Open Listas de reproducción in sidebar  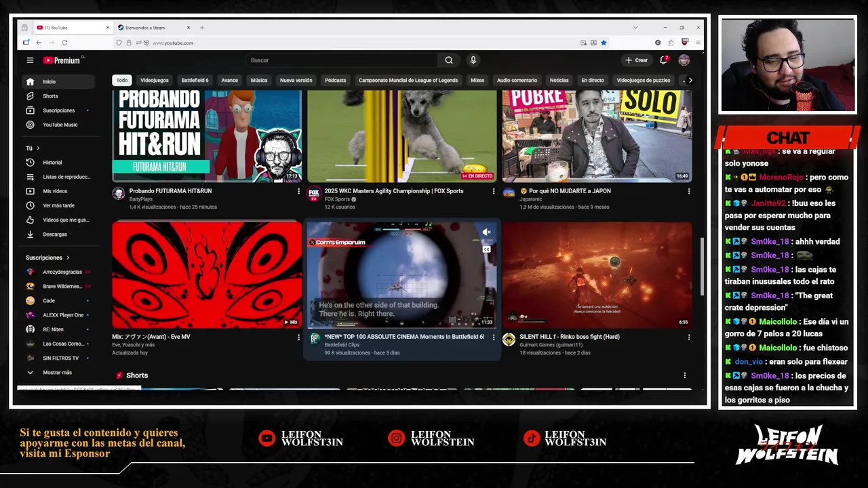coord(57,177)
